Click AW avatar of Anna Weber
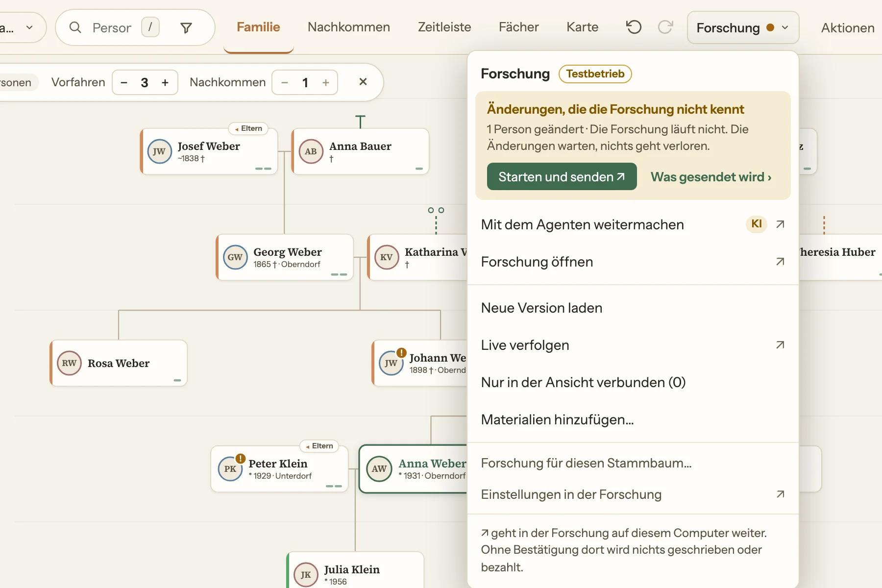The image size is (882, 588). 379,469
